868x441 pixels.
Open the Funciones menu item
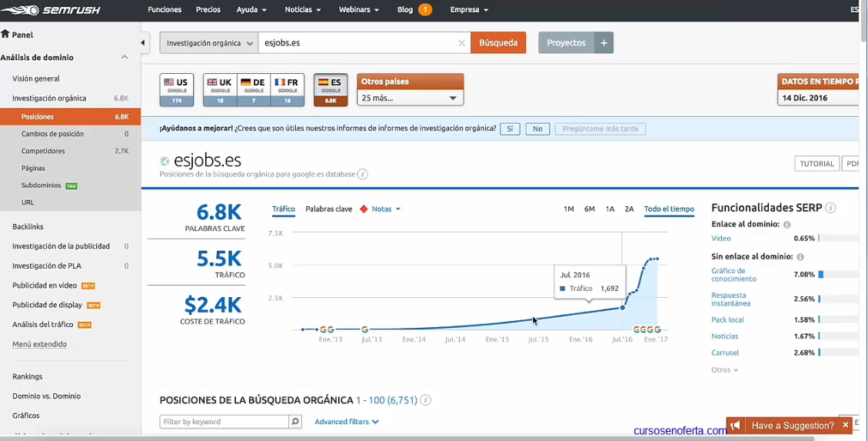coord(165,10)
